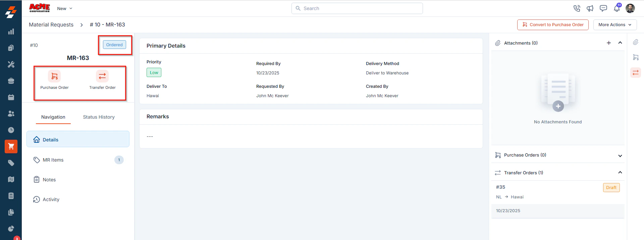Screen dimensions: 644x240
Task: Open the megaphone announcements icon
Action: pos(590,8)
